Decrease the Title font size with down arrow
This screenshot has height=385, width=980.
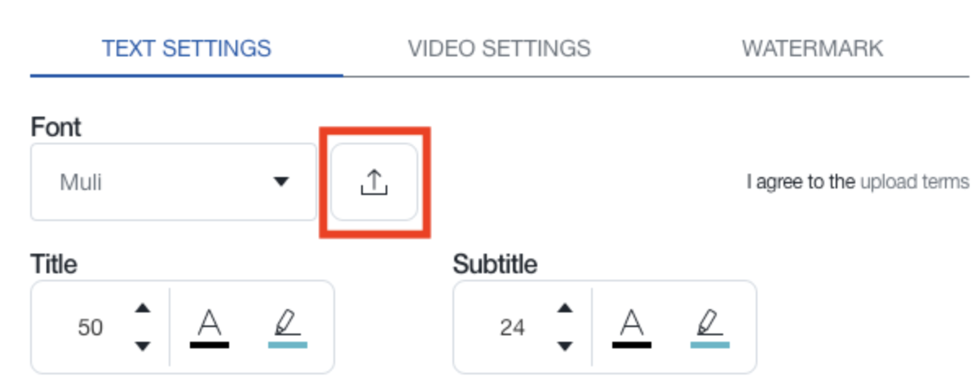click(143, 347)
